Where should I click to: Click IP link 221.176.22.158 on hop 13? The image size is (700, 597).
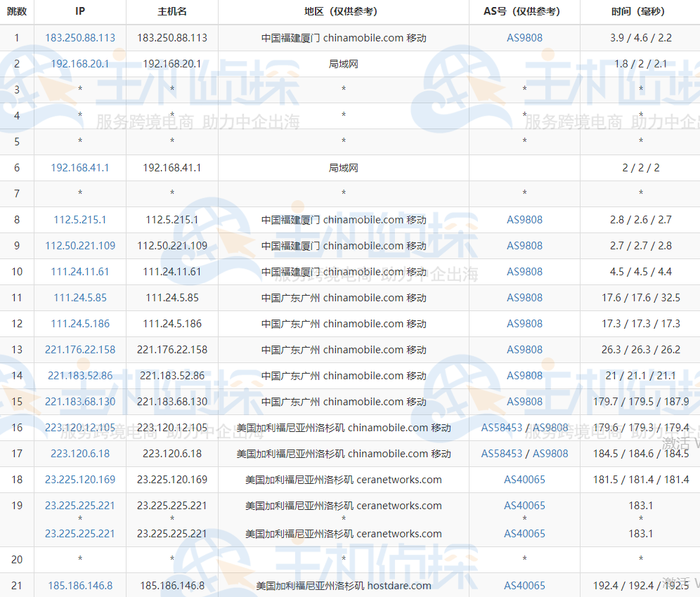point(79,349)
